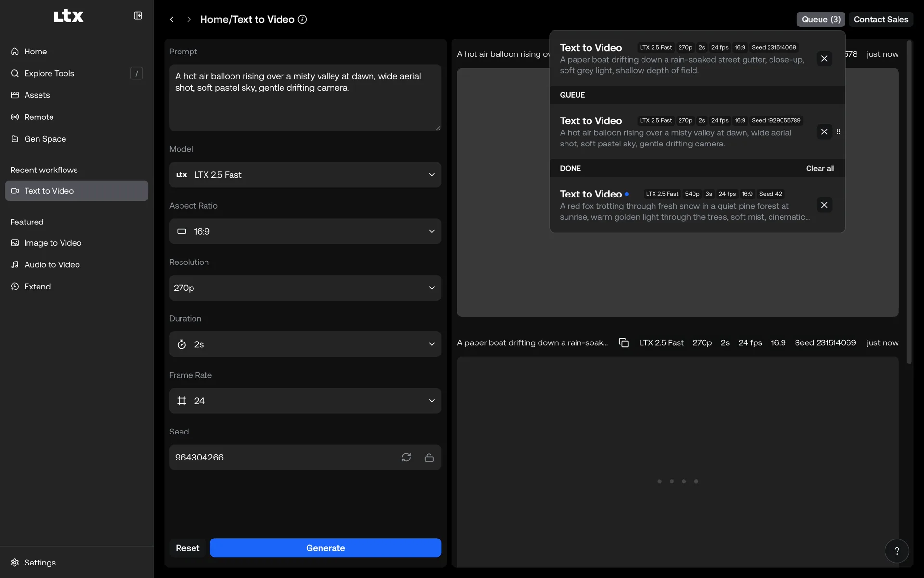The width and height of the screenshot is (924, 578).
Task: Click the red fox Text to Video title
Action: click(x=590, y=194)
